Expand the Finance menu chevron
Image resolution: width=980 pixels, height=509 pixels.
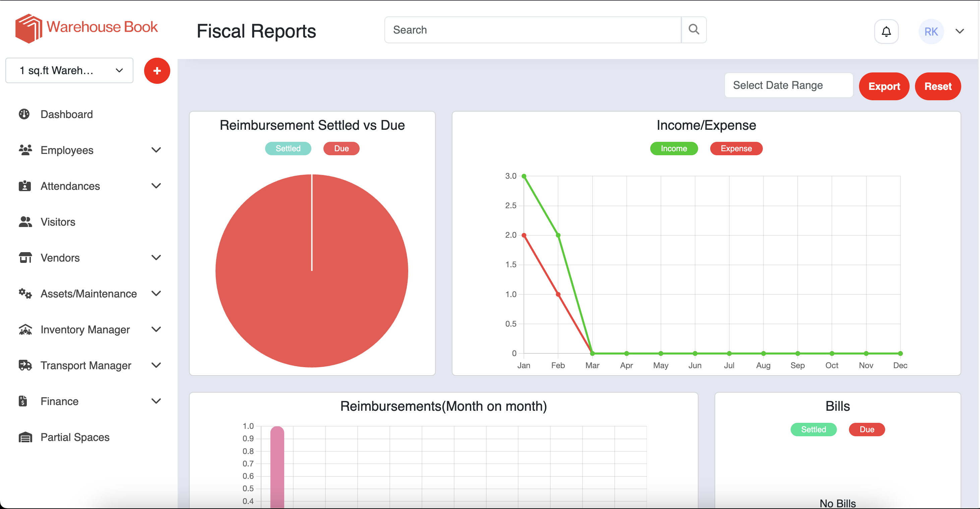(x=156, y=401)
